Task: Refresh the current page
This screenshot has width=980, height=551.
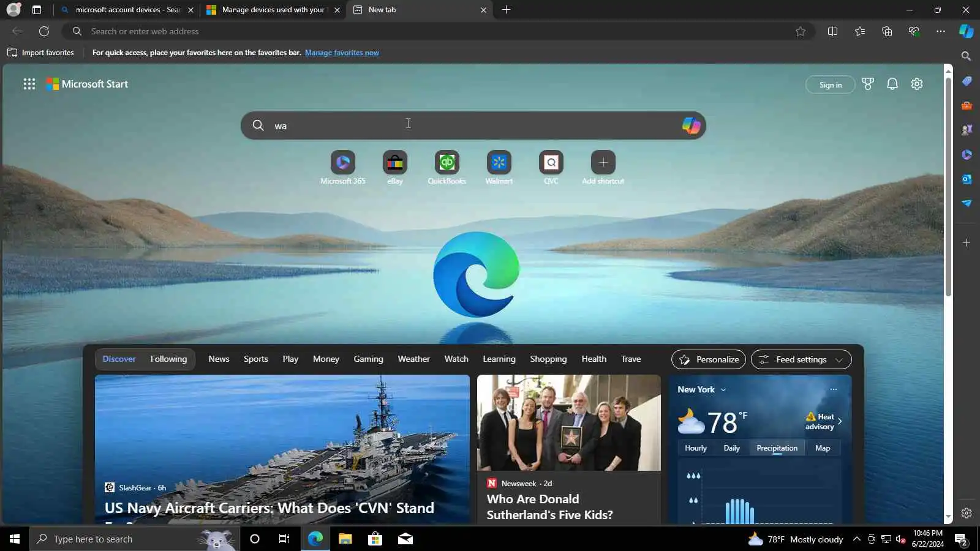Action: coord(44,31)
